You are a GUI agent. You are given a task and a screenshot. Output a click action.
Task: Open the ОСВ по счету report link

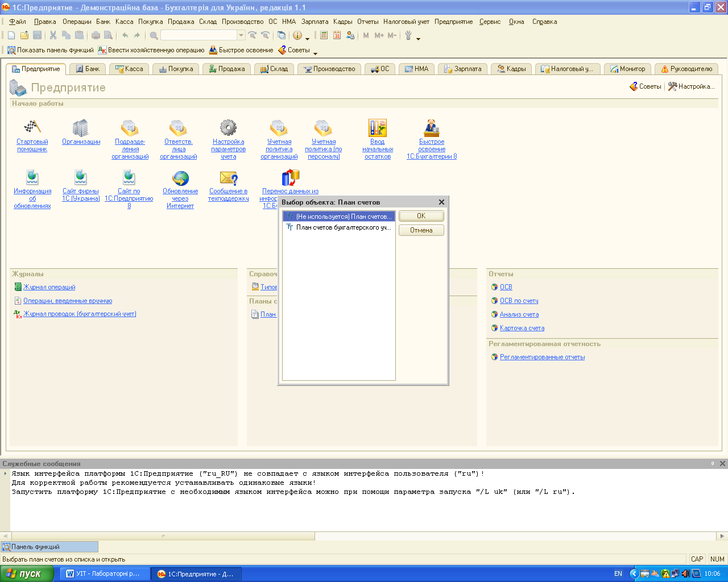[519, 301]
